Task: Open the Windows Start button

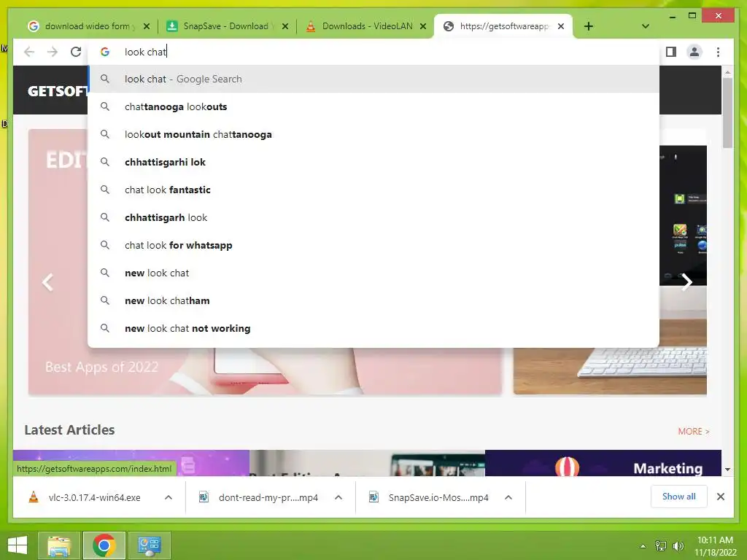Action: (18, 545)
